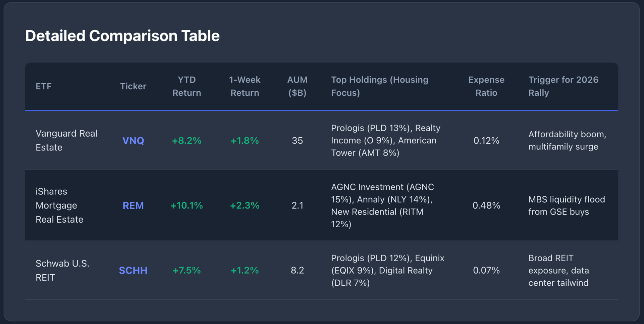Click the +8.2% YTD return value
The height and width of the screenshot is (324, 644).
(x=186, y=140)
